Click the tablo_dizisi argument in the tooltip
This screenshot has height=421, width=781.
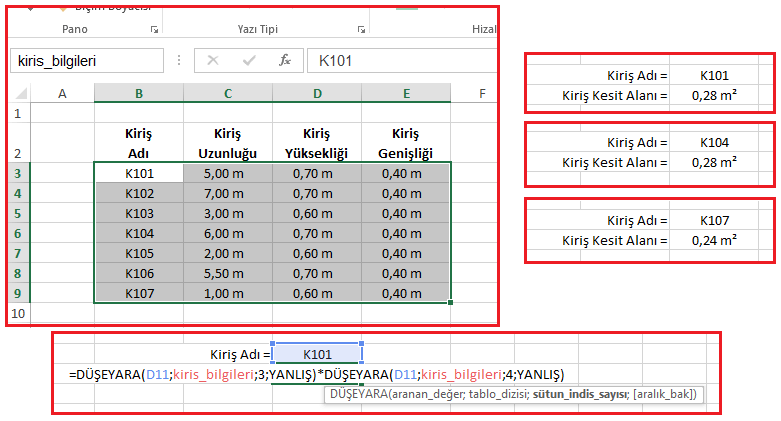coord(490,395)
